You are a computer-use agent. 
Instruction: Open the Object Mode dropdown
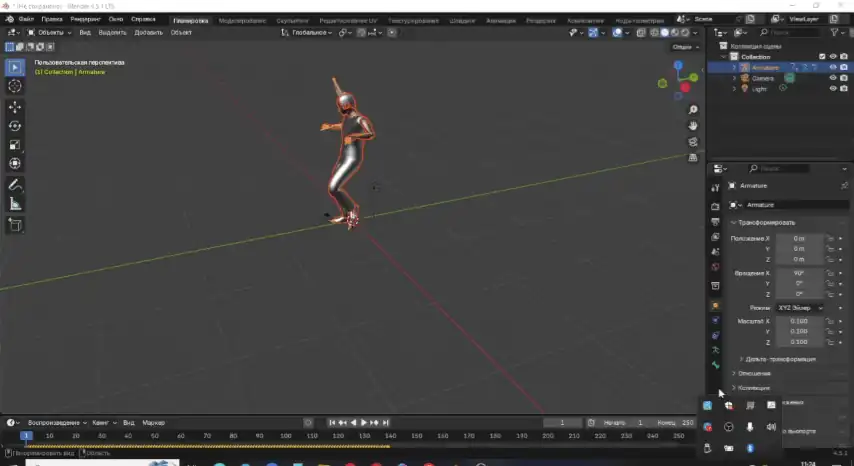[x=49, y=33]
